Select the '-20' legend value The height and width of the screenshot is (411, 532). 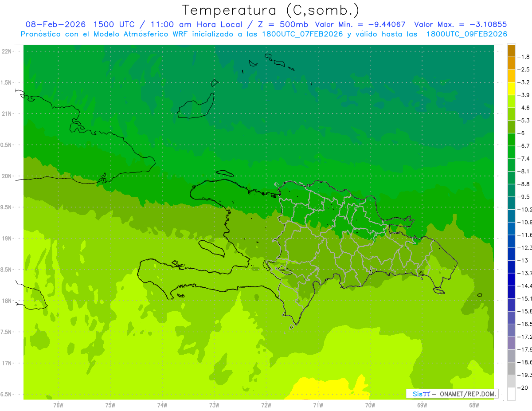click(524, 388)
